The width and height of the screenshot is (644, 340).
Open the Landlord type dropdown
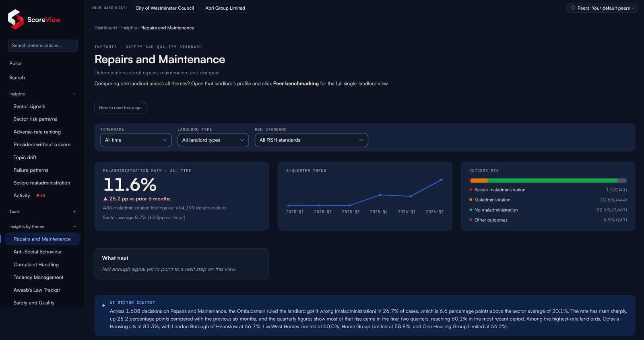(213, 140)
